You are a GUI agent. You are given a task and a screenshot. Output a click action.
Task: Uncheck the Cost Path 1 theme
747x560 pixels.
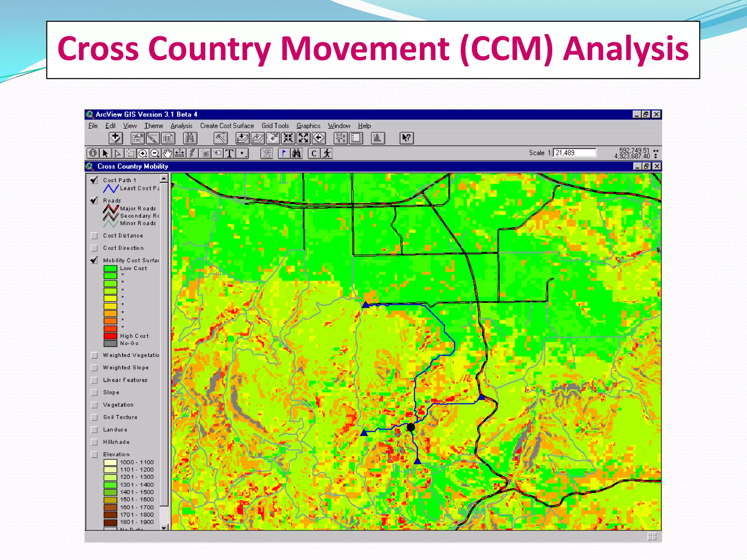coord(94,180)
